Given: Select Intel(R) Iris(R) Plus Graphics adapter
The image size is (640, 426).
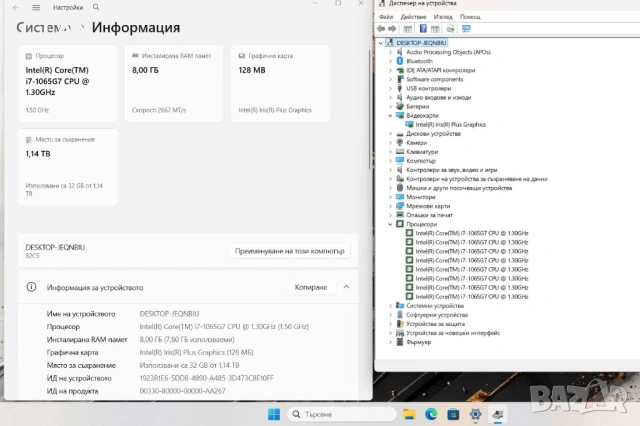Looking at the screenshot, I should point(451,124).
